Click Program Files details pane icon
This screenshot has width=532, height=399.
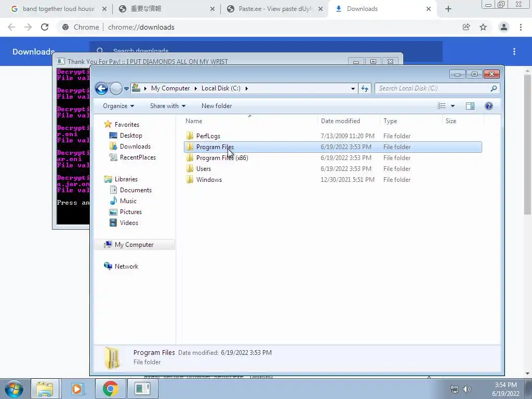pos(112,357)
